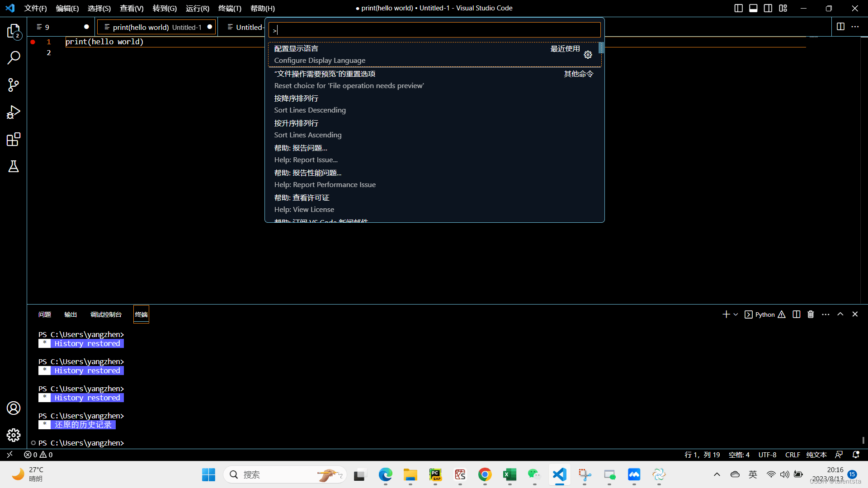The height and width of the screenshot is (488, 868).
Task: Open Google Chrome from taskbar
Action: [x=485, y=474]
